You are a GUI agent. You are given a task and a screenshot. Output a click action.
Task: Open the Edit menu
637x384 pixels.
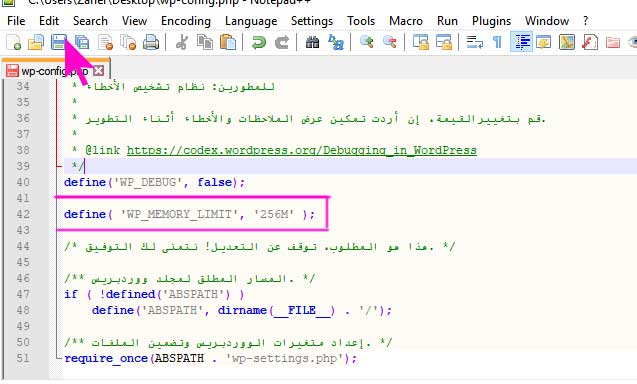[49, 21]
